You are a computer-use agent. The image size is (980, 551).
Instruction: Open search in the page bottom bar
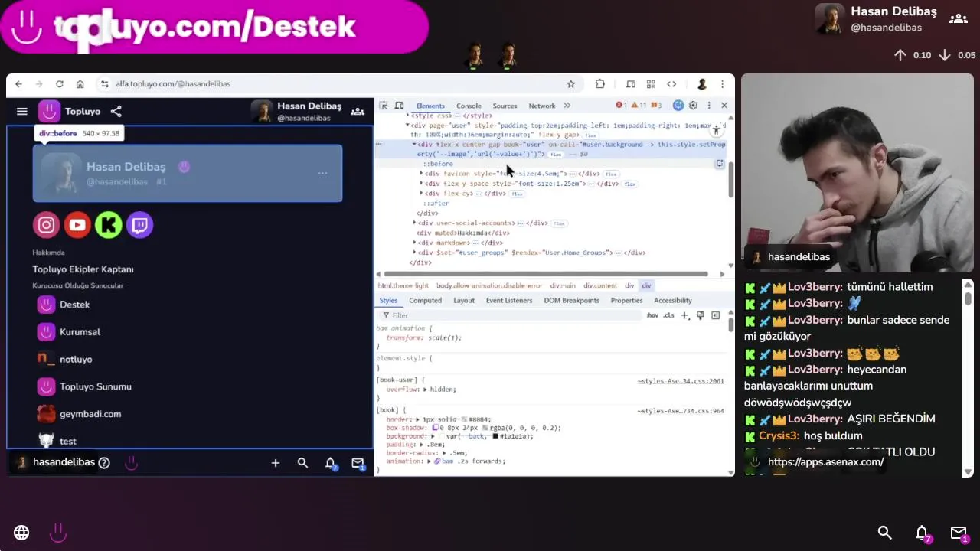click(x=302, y=463)
